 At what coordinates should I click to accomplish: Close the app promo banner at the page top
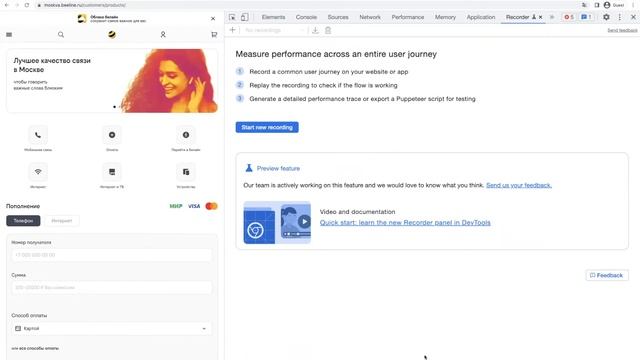[x=213, y=18]
